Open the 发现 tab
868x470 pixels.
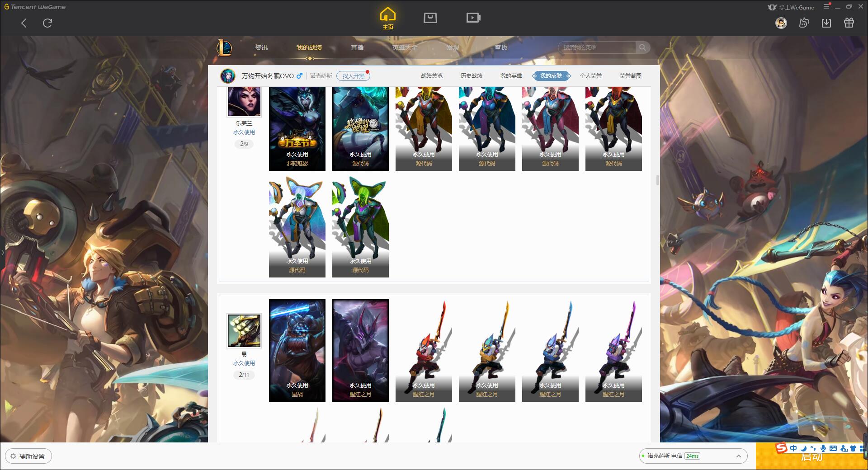(x=453, y=47)
